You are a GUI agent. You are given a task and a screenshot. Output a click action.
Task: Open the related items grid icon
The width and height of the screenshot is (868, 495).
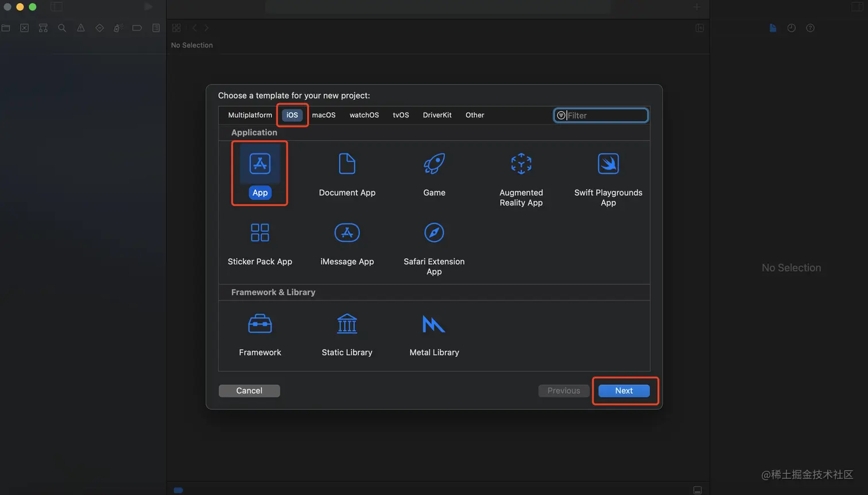click(x=176, y=28)
